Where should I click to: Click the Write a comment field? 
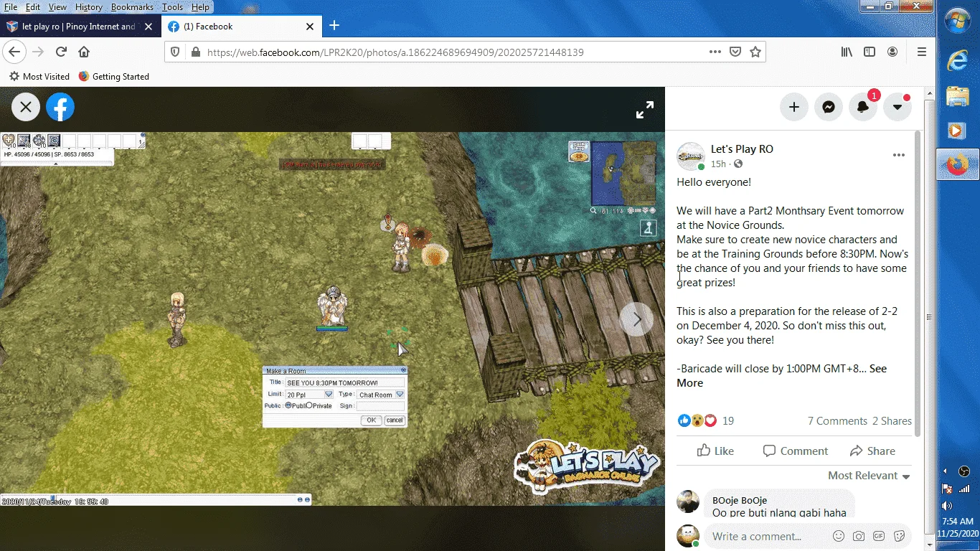pyautogui.click(x=756, y=536)
